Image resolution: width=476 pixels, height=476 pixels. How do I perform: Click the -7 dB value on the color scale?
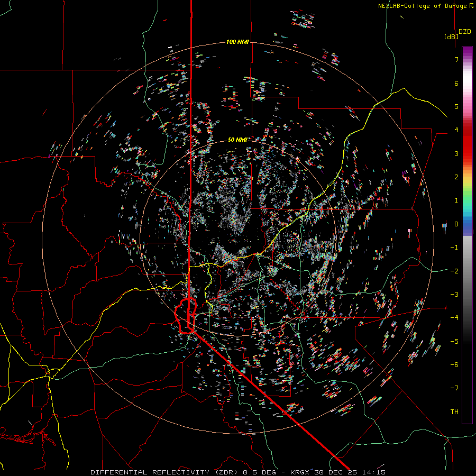point(454,388)
